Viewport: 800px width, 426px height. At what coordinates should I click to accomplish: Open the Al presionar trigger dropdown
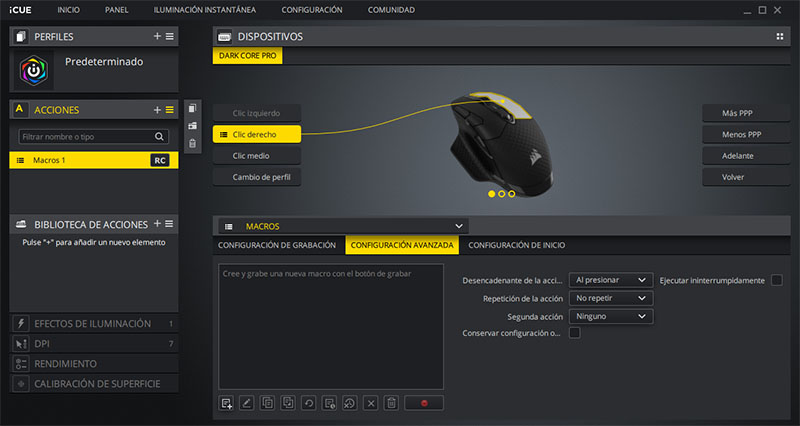click(x=611, y=280)
